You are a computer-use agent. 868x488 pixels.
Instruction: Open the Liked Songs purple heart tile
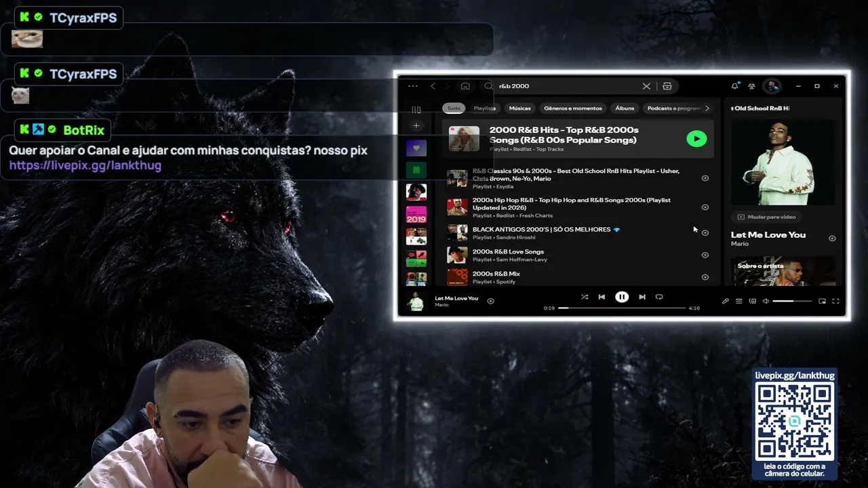(x=416, y=148)
